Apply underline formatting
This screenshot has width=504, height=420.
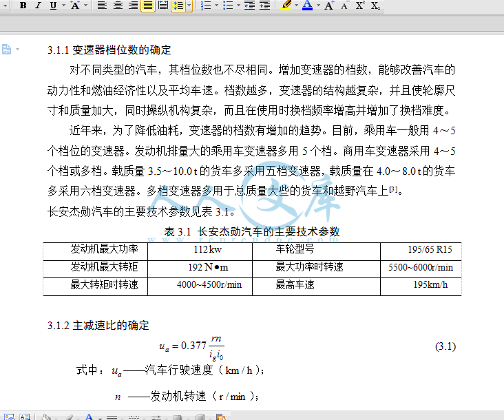(x=53, y=5)
